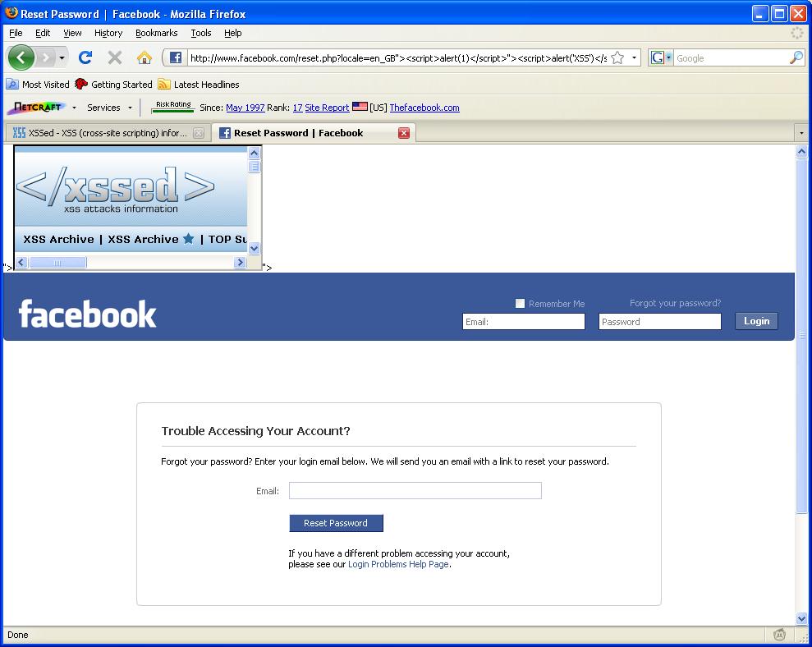Open the Help menu

pyautogui.click(x=233, y=33)
